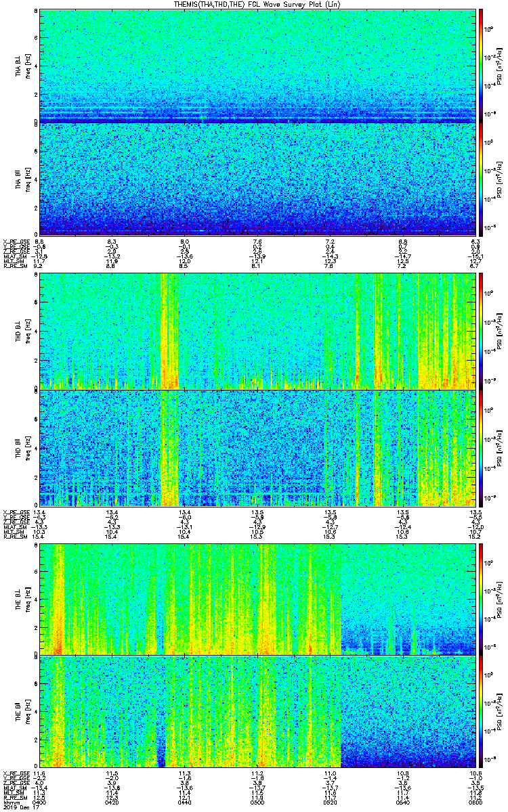
Task: Select the THE B-perpendicular spectrogram panel
Action: [x=257, y=598]
